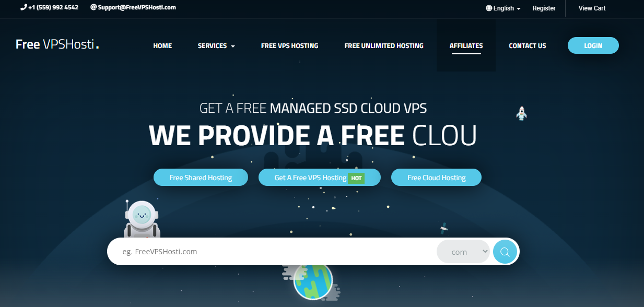Focus the domain search input field

[x=272, y=252]
